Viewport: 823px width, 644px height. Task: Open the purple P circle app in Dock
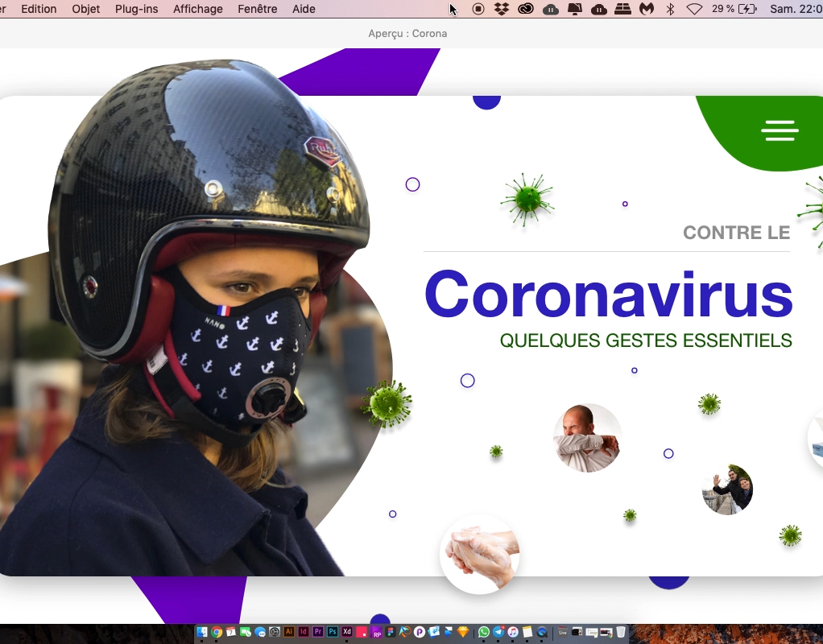(x=420, y=632)
